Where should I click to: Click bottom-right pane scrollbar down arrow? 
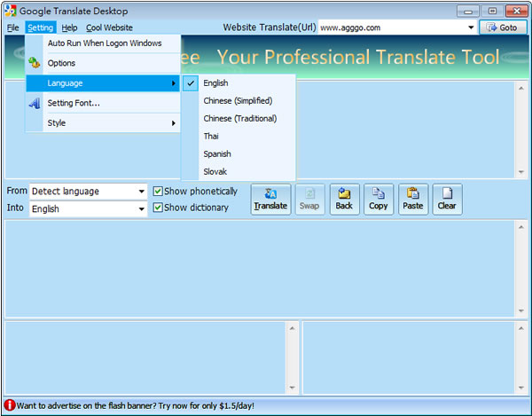tap(521, 388)
